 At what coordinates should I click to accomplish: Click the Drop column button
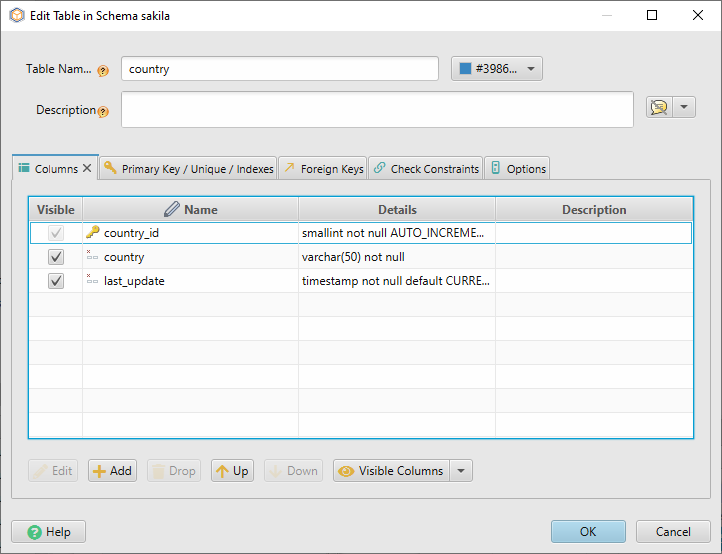pyautogui.click(x=174, y=471)
